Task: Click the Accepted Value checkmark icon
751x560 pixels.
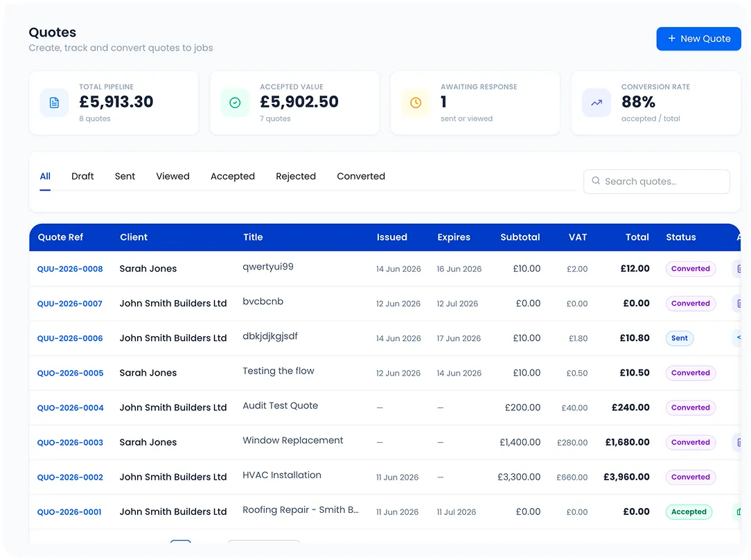Action: [x=235, y=103]
